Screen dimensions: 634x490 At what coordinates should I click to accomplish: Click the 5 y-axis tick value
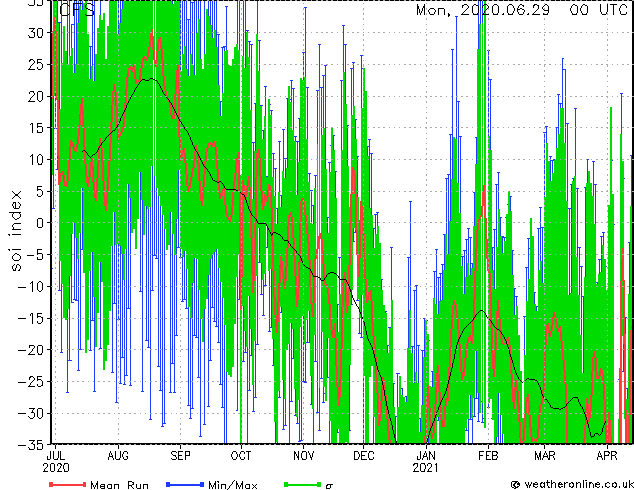(x=40, y=191)
